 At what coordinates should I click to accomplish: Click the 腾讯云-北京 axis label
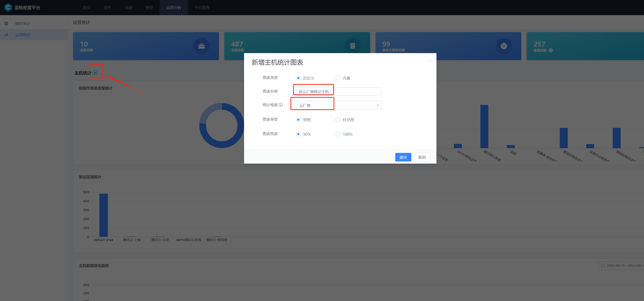tap(160, 240)
